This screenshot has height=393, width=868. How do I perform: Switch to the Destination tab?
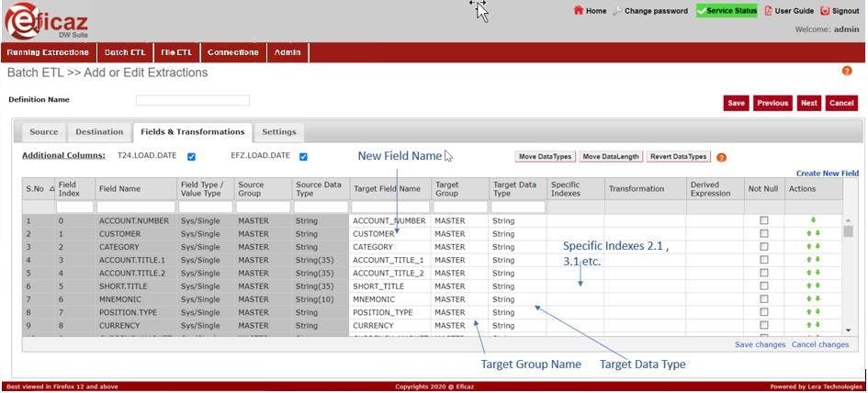coord(99,132)
